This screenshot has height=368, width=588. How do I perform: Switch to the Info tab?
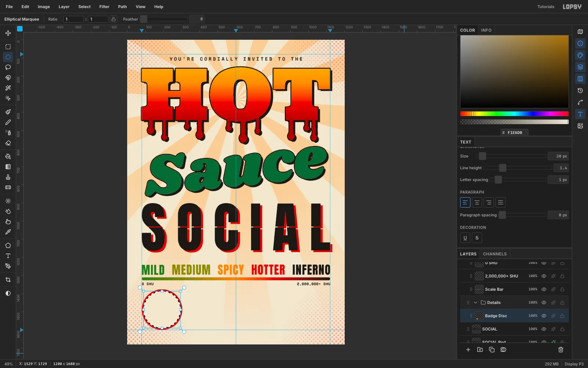pos(486,30)
